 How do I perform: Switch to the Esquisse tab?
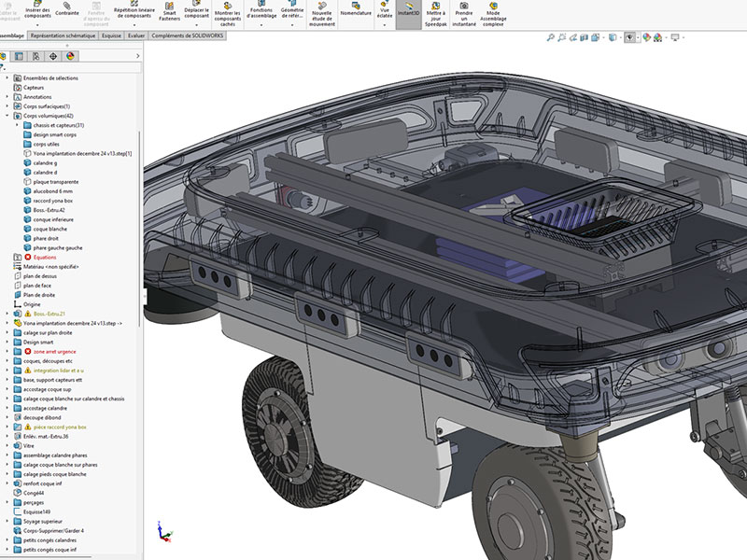111,35
